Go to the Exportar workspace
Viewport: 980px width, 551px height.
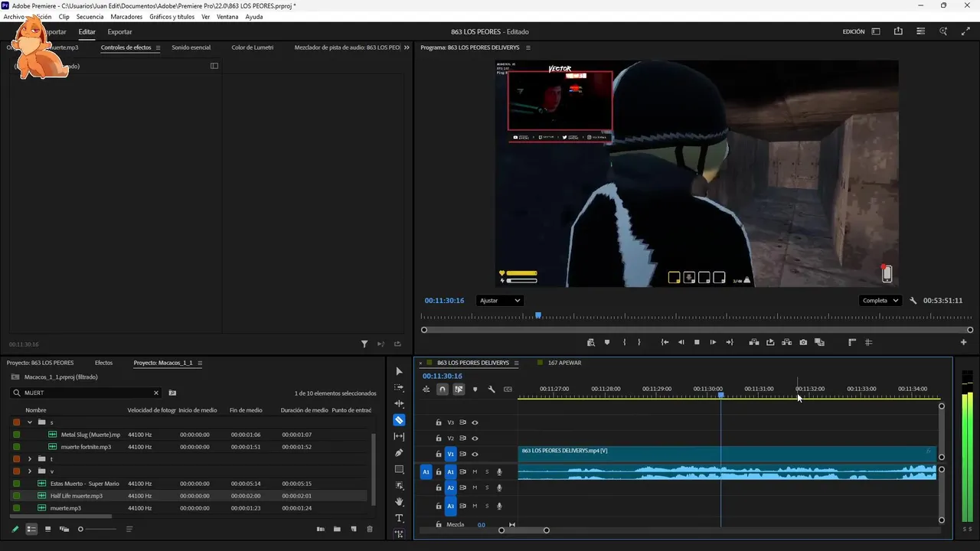coord(119,32)
